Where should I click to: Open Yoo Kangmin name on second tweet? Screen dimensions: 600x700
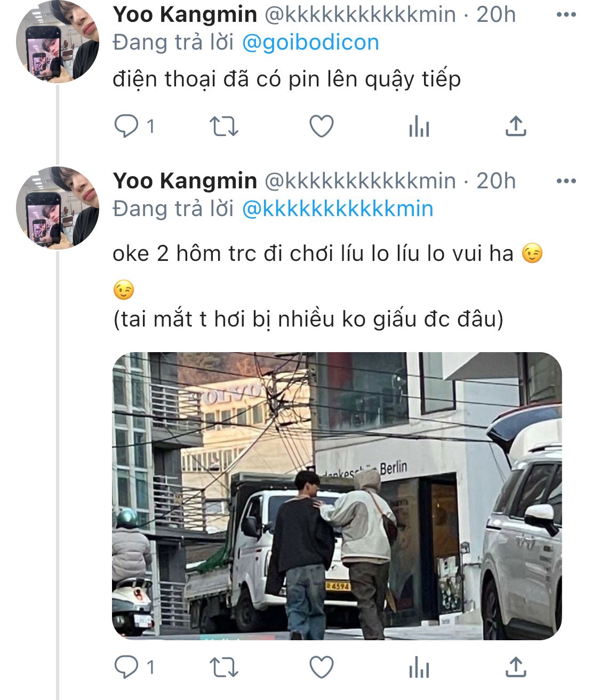coord(185,181)
